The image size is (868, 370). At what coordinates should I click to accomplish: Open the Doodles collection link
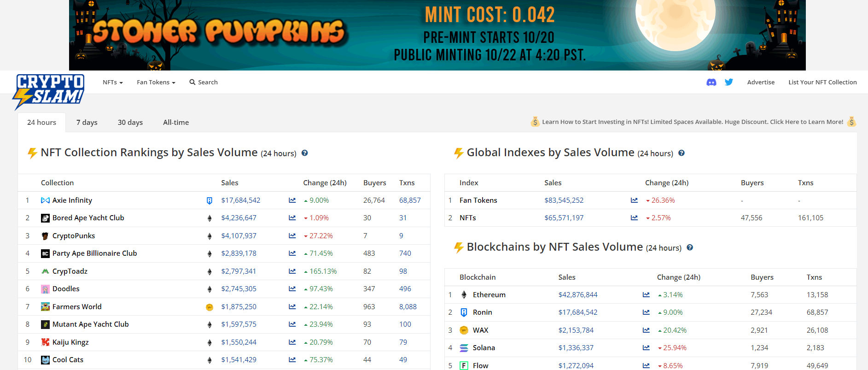pyautogui.click(x=66, y=289)
